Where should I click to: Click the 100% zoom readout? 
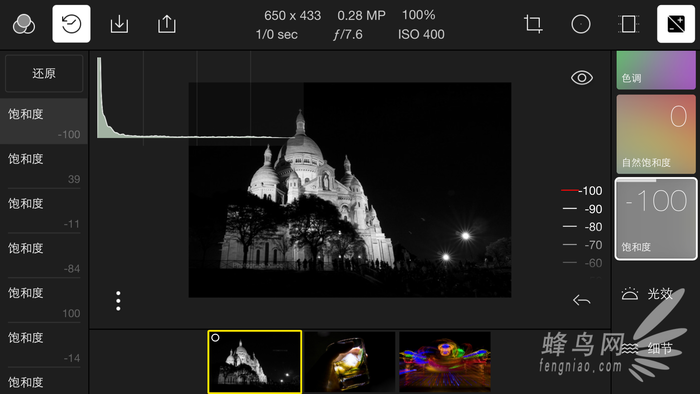pyautogui.click(x=418, y=15)
